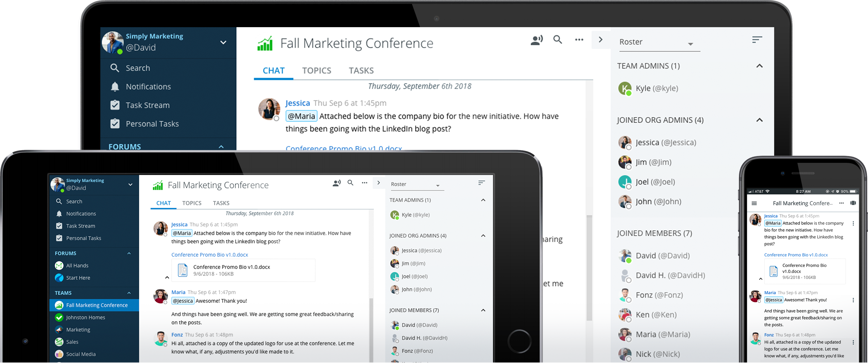
Task: Open the hamburger menu on the phone screen
Action: [x=754, y=203]
